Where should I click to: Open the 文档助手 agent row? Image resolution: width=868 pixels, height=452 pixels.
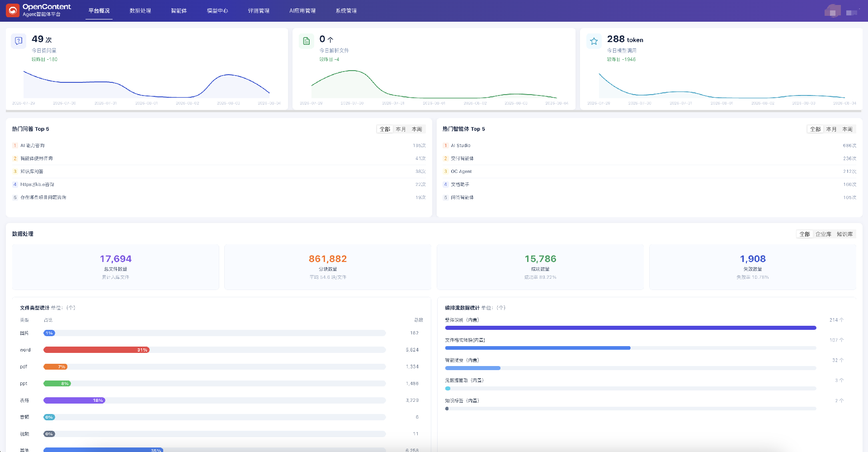649,185
